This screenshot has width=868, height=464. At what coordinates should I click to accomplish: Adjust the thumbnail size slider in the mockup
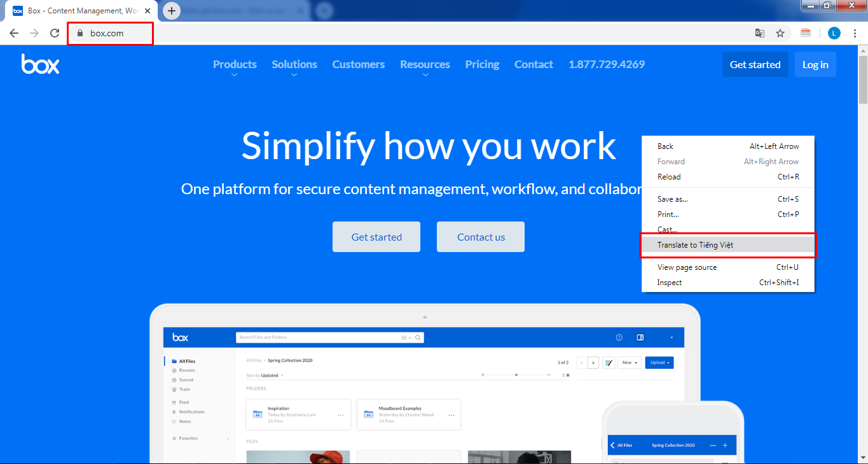click(516, 375)
